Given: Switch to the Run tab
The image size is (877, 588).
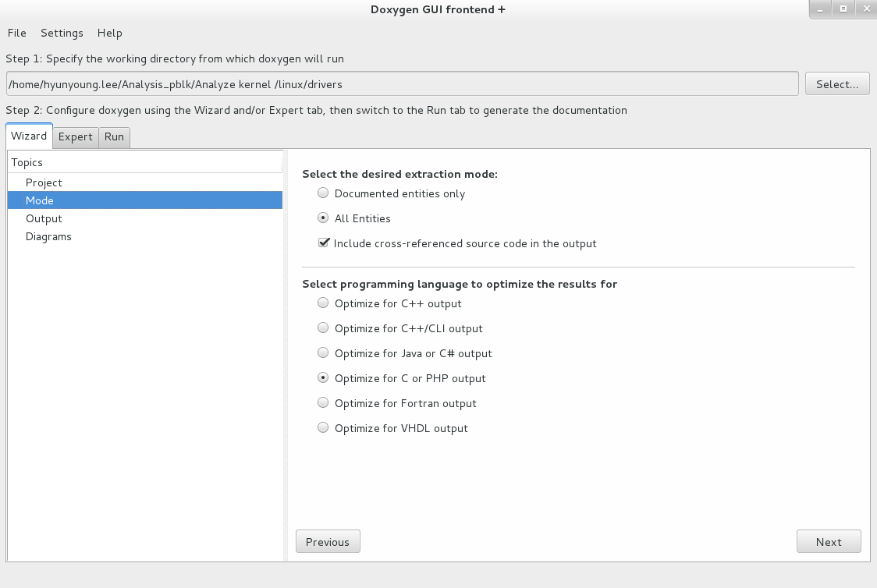Looking at the screenshot, I should coord(114,137).
